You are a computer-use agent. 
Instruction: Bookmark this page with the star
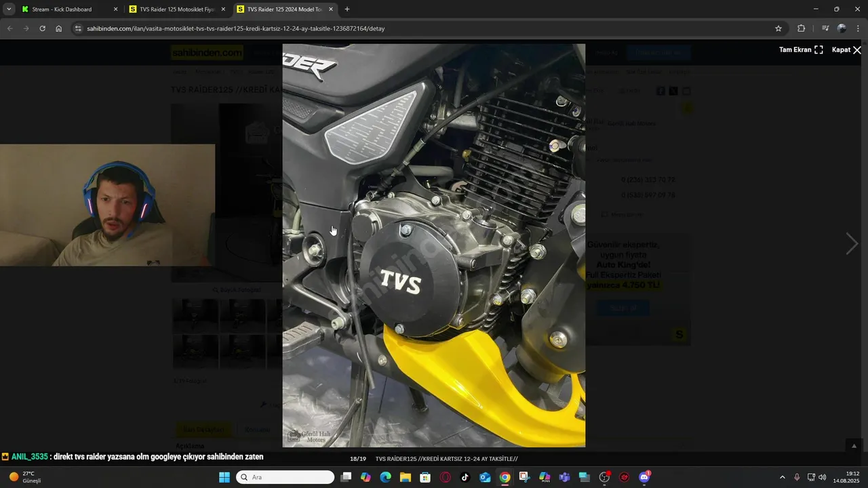pos(778,28)
